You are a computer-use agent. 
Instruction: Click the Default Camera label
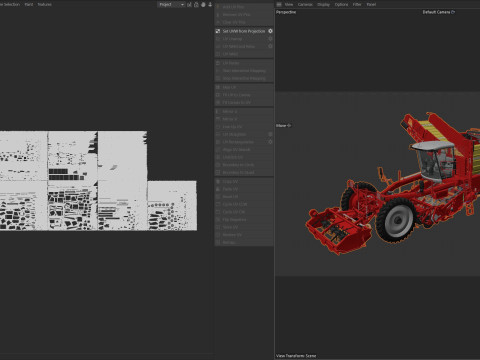(436, 12)
